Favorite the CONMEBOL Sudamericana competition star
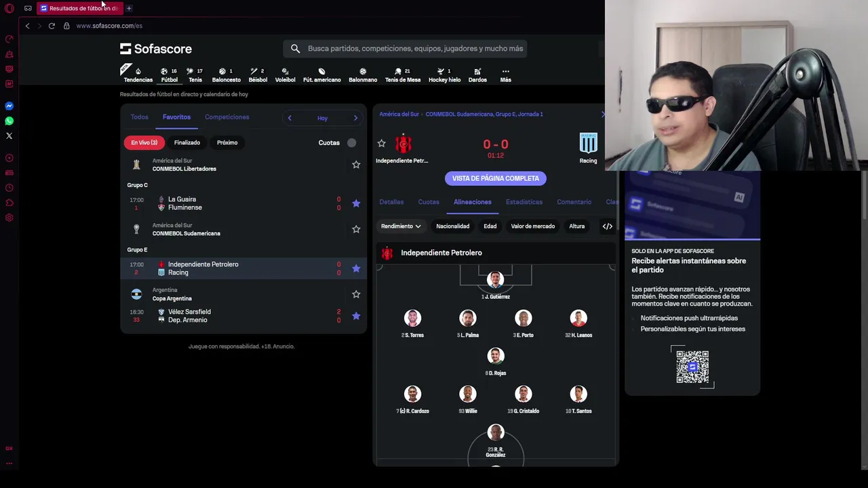The image size is (868, 488). click(x=356, y=229)
